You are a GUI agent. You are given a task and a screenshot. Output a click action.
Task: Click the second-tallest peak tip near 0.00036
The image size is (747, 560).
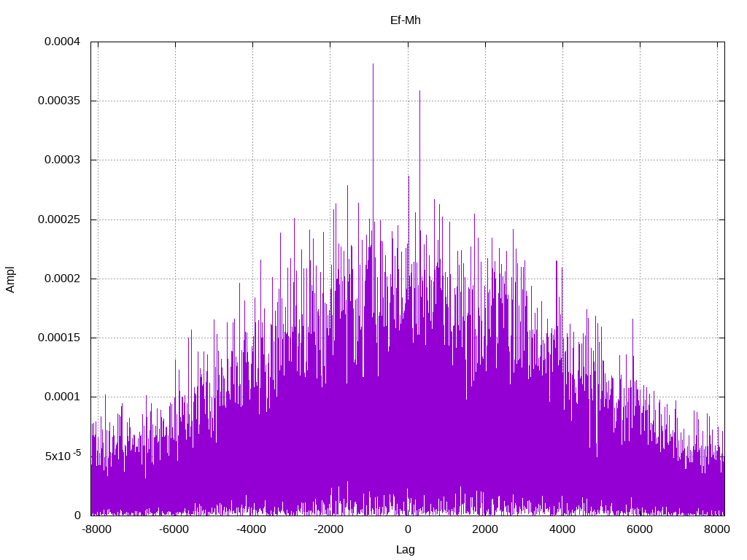click(419, 91)
